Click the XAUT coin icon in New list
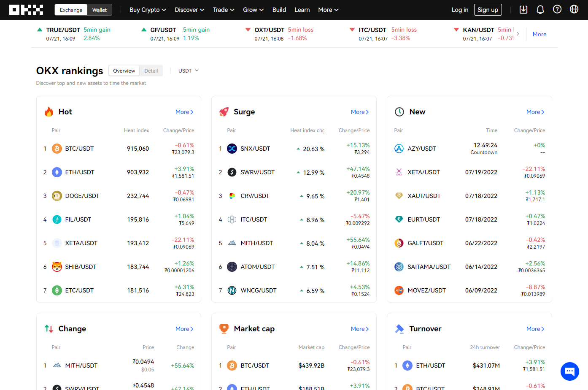Viewport: 588px width, 390px height. [x=399, y=196]
